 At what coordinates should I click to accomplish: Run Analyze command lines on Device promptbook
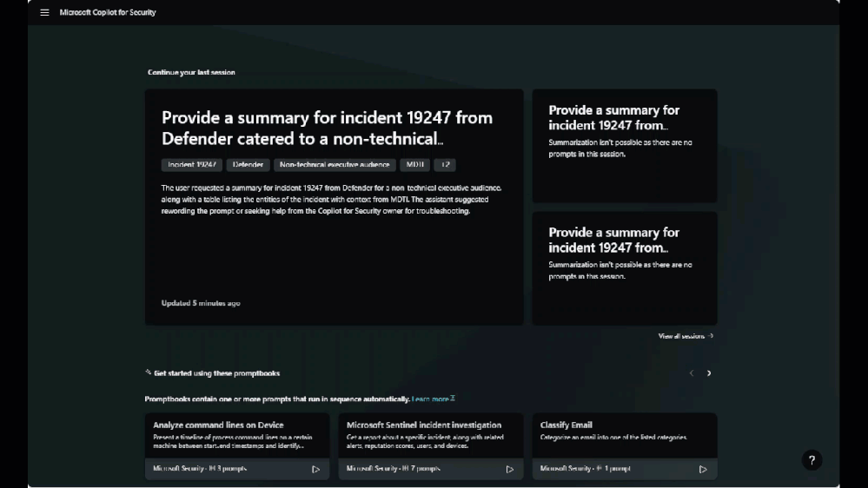(x=315, y=469)
